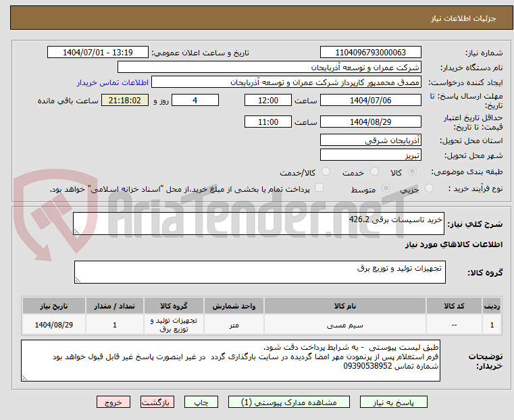Click the validity time field 11:00

point(268,122)
